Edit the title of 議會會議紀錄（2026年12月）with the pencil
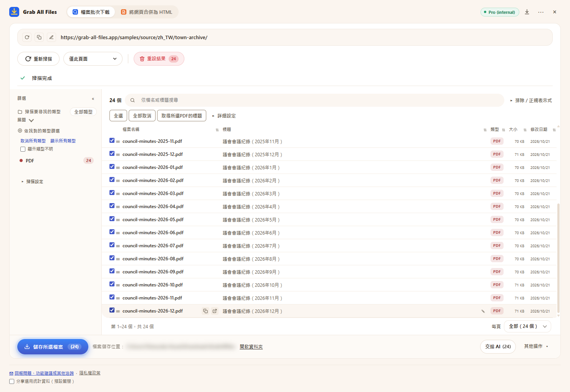Viewport: 570px width, 392px height. click(x=483, y=311)
